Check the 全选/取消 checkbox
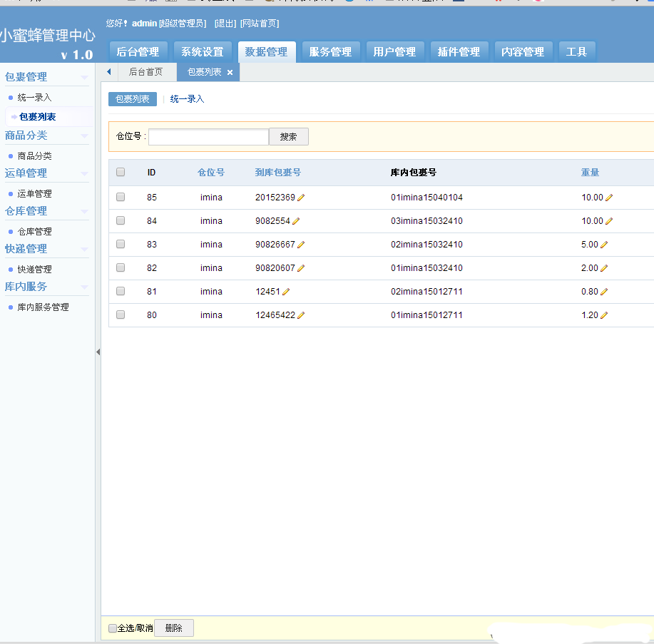 coord(112,628)
